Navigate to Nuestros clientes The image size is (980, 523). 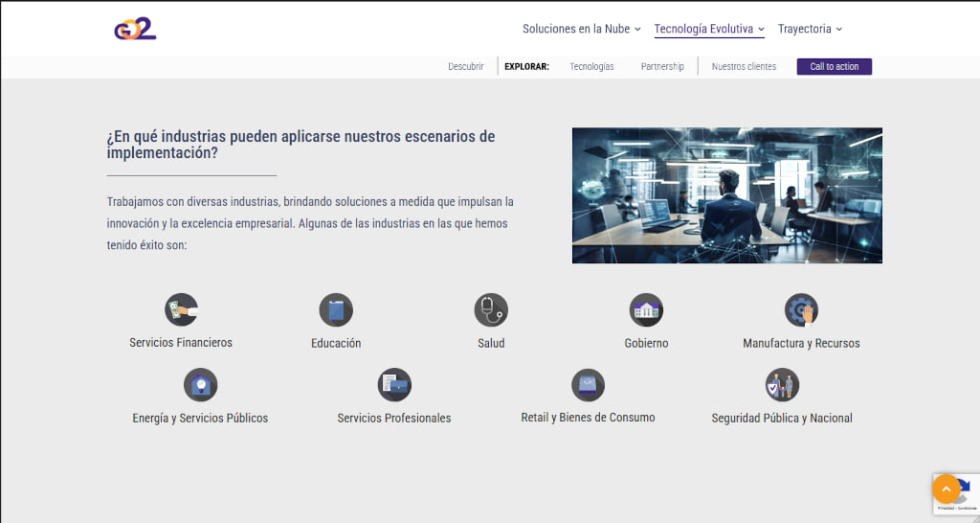click(x=744, y=67)
